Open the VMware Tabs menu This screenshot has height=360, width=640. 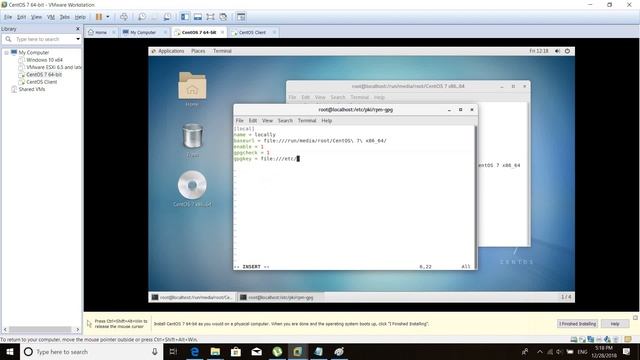64,17
